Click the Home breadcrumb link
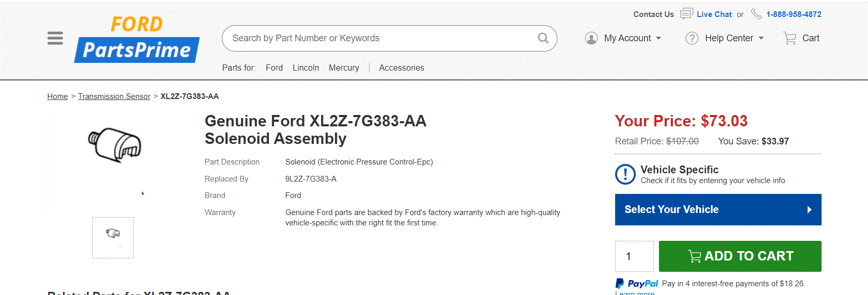The width and height of the screenshot is (868, 295). click(x=57, y=96)
